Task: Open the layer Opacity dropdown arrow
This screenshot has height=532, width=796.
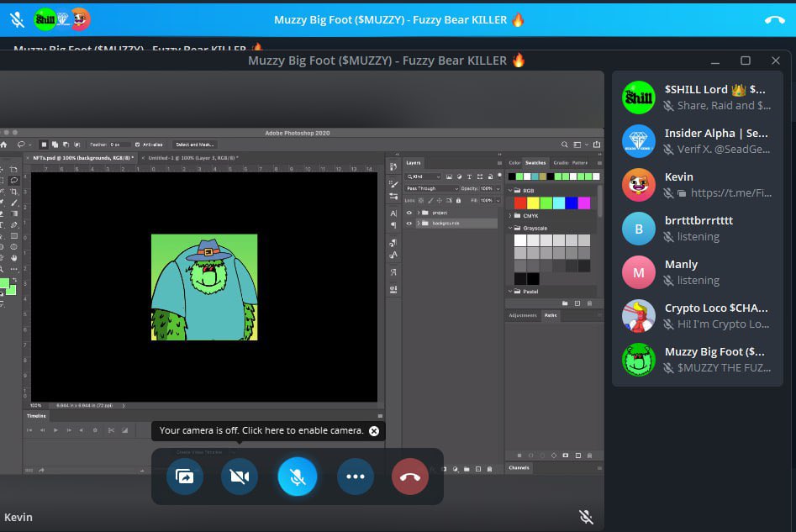Action: coord(498,188)
